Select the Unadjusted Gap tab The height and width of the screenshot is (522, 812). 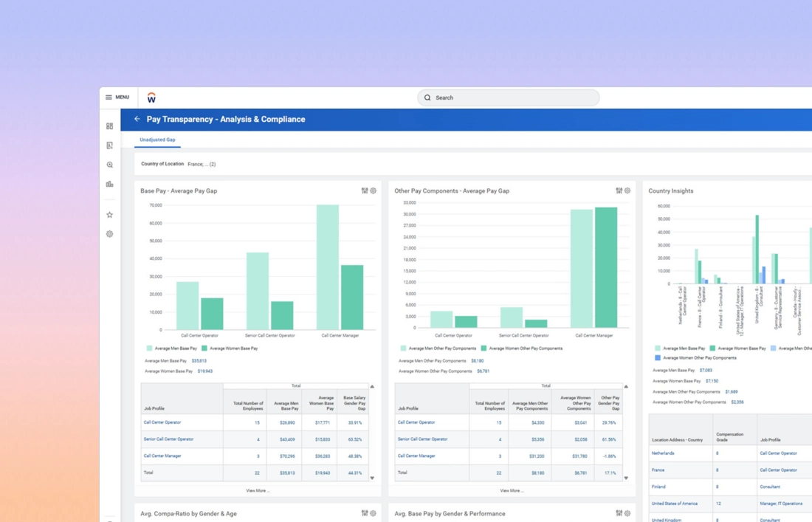[x=157, y=140]
